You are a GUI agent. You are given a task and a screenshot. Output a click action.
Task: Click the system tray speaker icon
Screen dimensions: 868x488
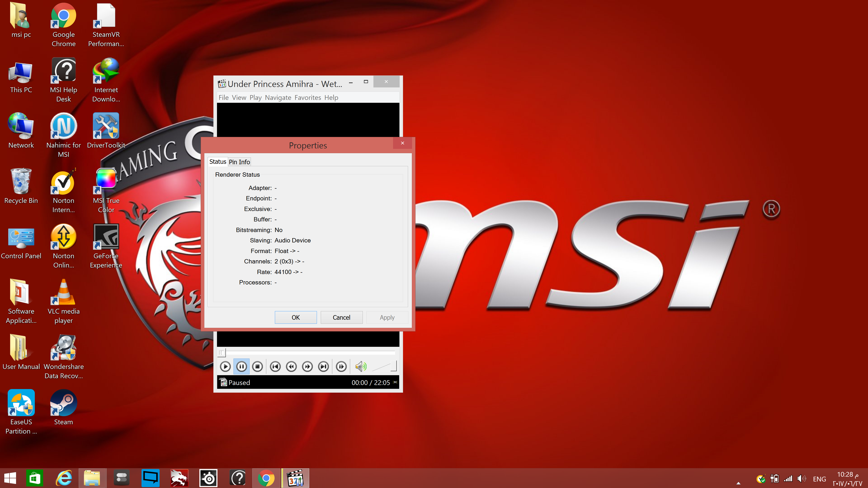pyautogui.click(x=802, y=479)
